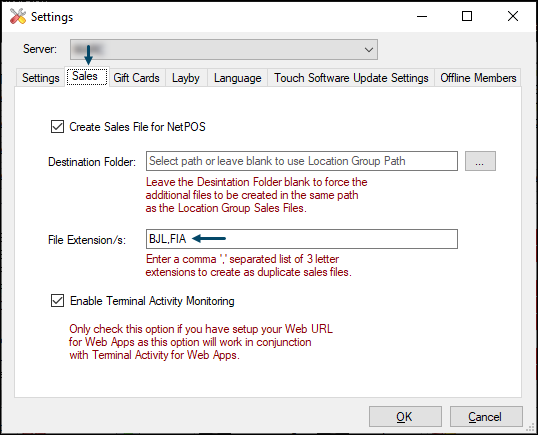Select the Sales tab

point(87,76)
